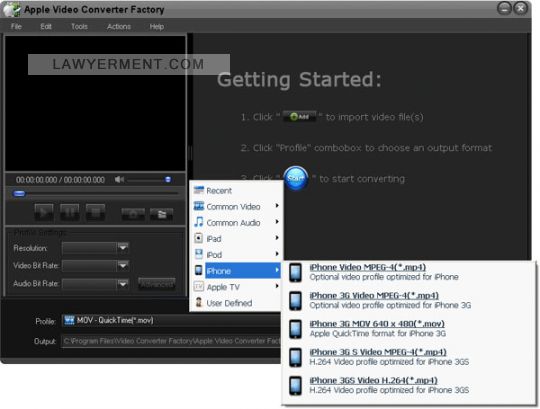Click the panel splitter grip handle
The image size is (540, 409).
pyautogui.click(x=189, y=153)
